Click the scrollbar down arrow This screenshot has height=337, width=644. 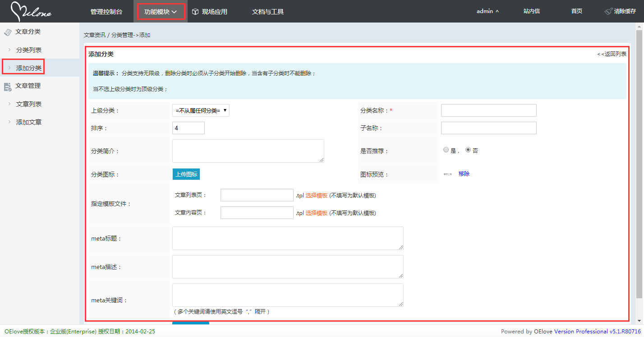click(x=639, y=320)
